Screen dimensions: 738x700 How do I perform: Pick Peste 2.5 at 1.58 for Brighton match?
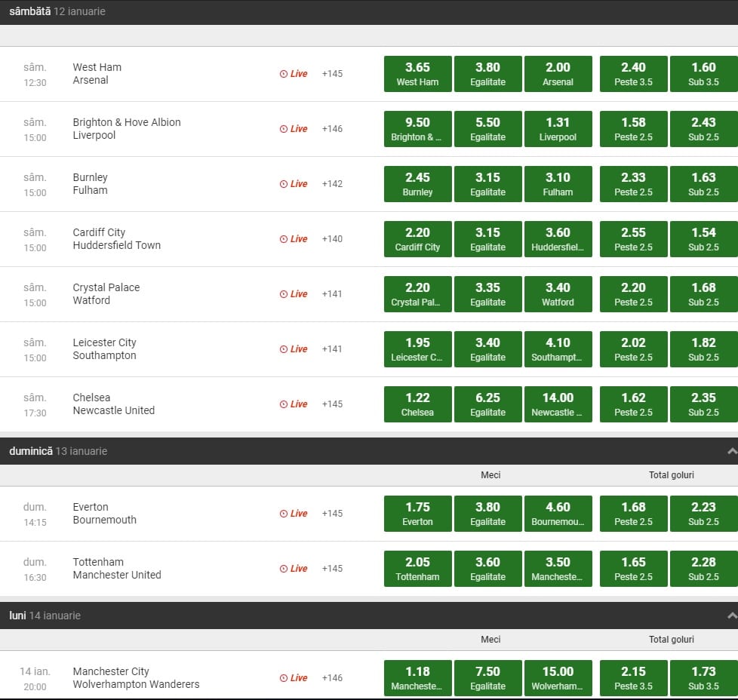point(634,129)
